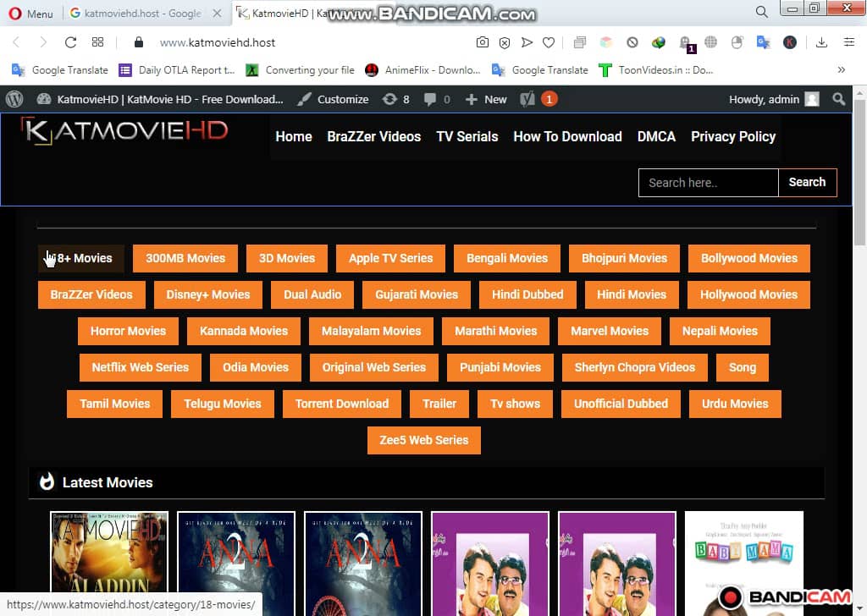Open the ToonVideos.in bookmark

pos(656,70)
